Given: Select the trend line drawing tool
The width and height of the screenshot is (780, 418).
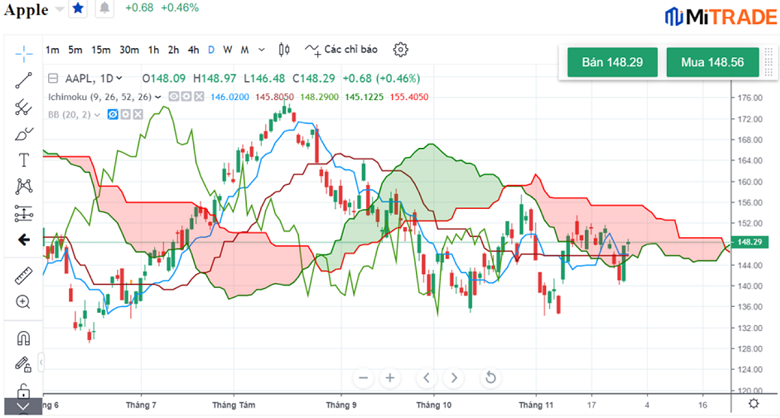Looking at the screenshot, I should pyautogui.click(x=23, y=81).
